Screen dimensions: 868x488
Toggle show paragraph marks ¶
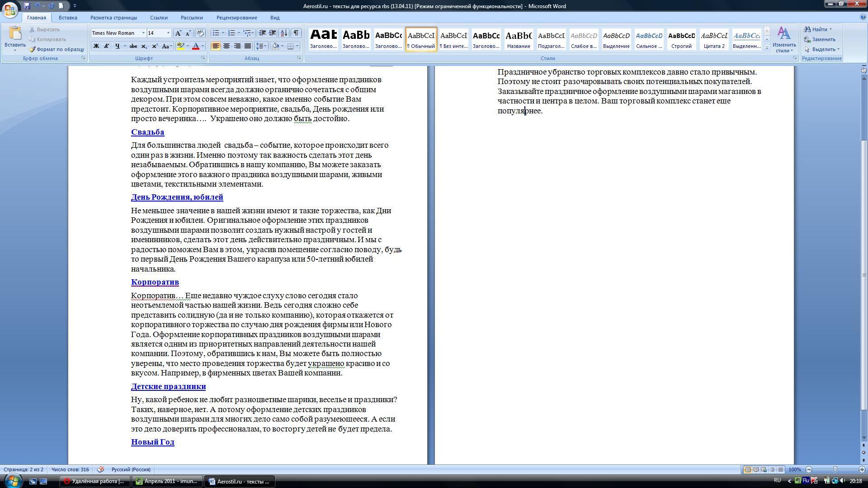[296, 33]
